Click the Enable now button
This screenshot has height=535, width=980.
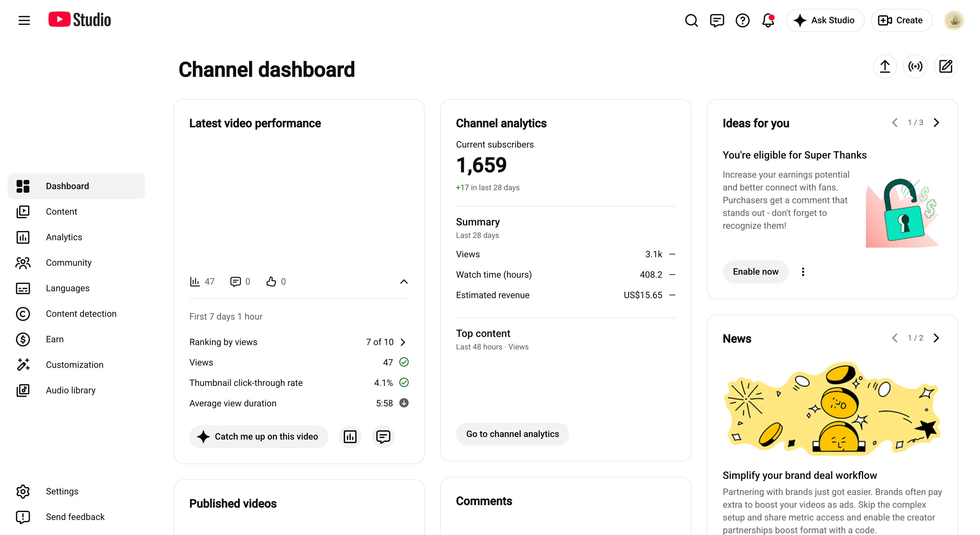755,272
